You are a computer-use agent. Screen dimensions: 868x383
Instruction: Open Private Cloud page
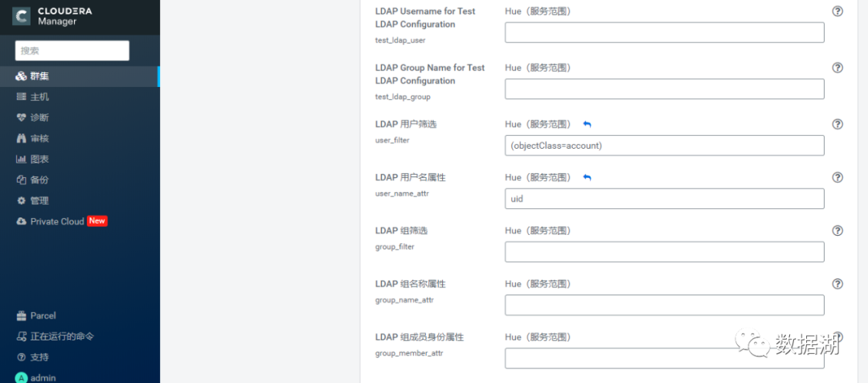(x=57, y=221)
